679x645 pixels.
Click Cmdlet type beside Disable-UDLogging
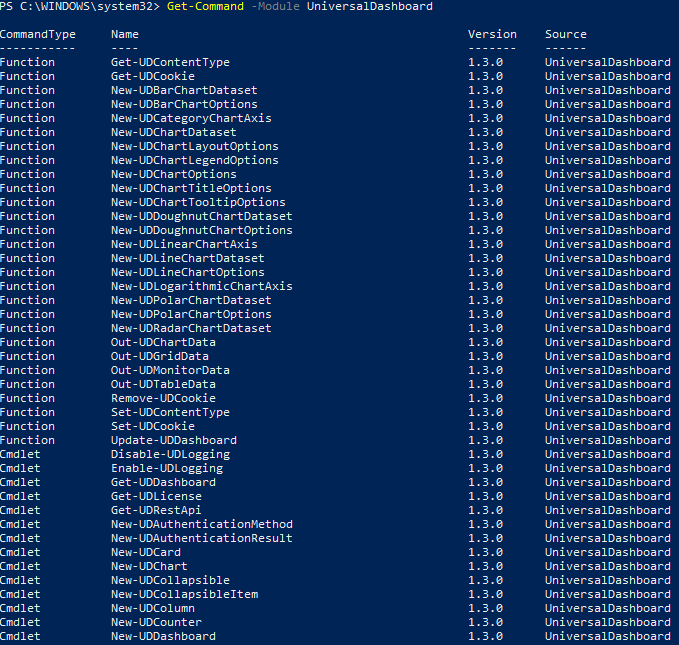tap(20, 454)
